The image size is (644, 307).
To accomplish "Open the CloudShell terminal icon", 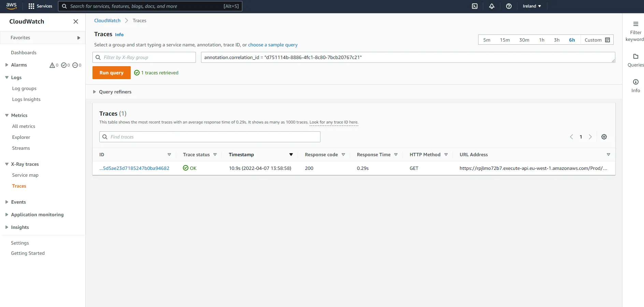I will (x=474, y=6).
